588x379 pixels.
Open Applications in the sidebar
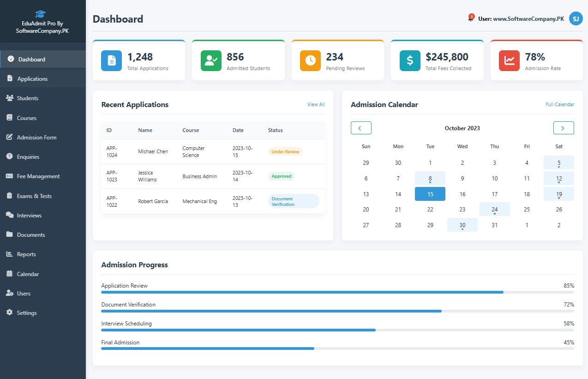point(32,79)
